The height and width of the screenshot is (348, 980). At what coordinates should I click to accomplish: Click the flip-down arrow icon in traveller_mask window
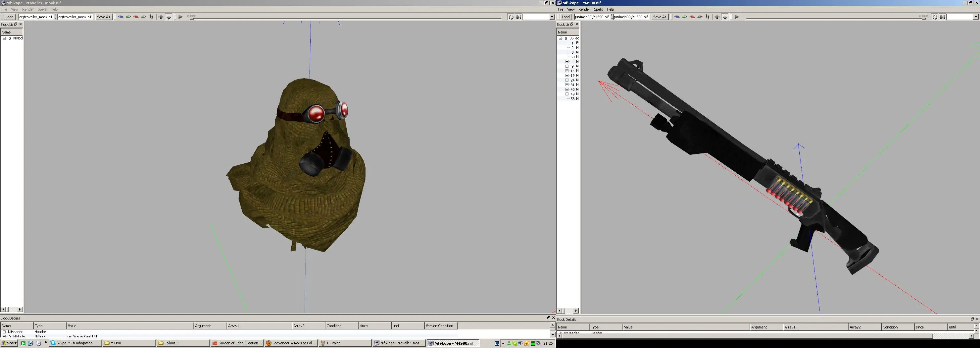click(x=169, y=17)
